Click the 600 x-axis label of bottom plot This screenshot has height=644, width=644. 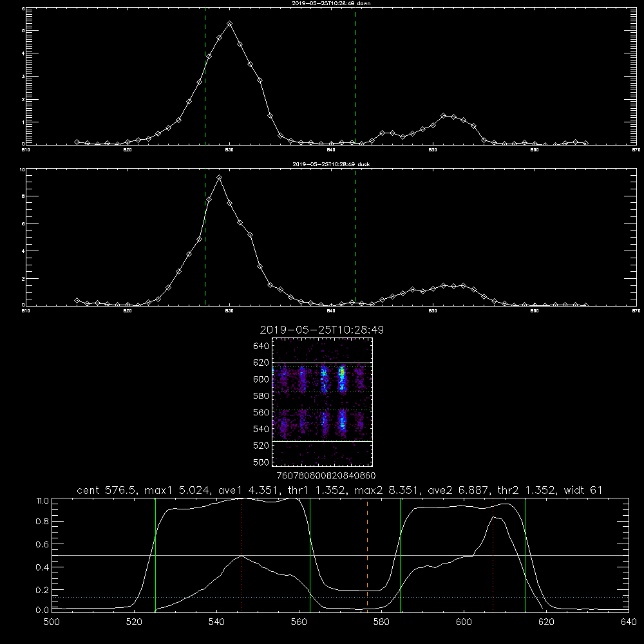464,622
